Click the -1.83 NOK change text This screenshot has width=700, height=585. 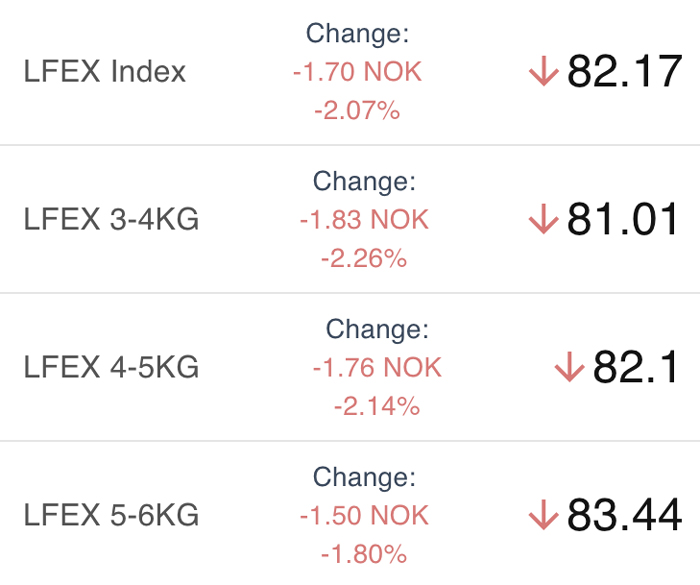364,219
